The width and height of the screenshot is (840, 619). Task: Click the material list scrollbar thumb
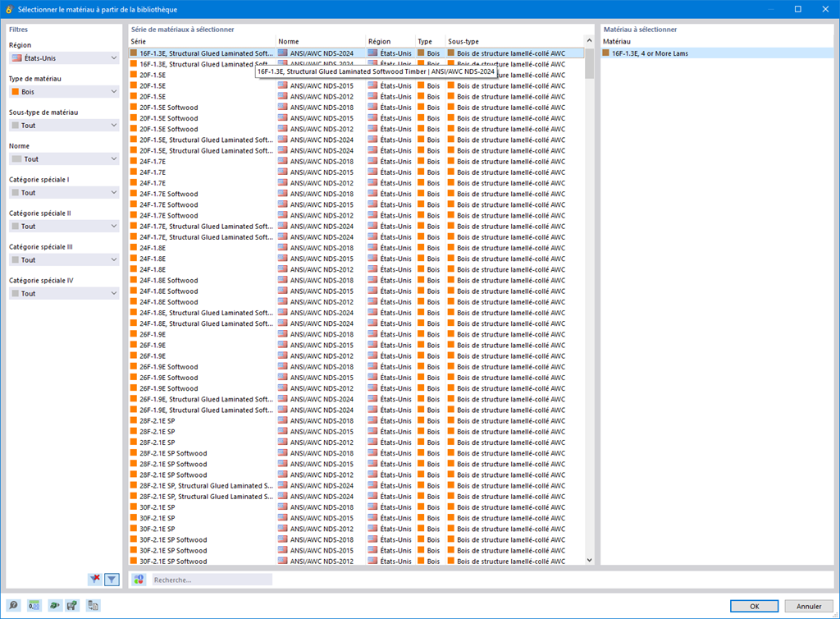(x=589, y=63)
